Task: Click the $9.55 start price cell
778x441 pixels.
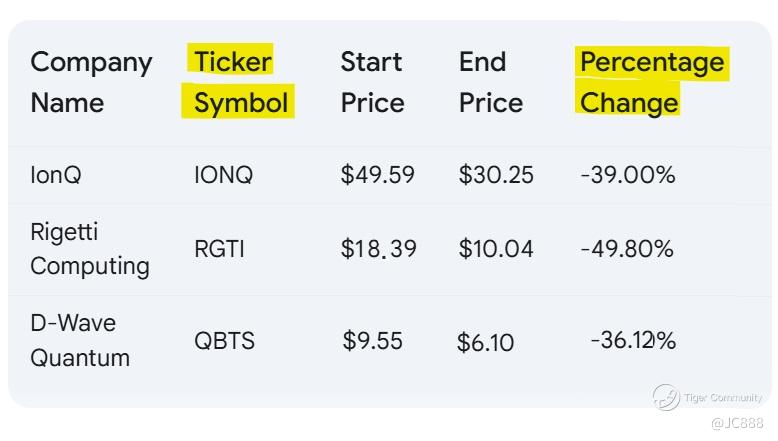Action: coord(372,341)
